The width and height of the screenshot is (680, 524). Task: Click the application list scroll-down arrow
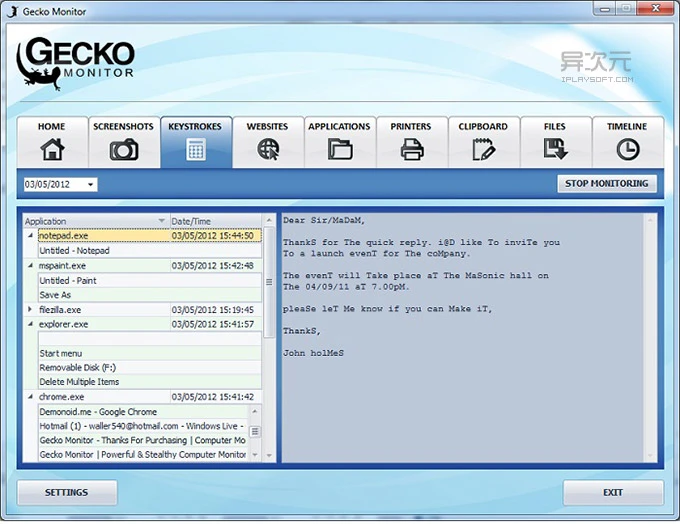click(269, 455)
